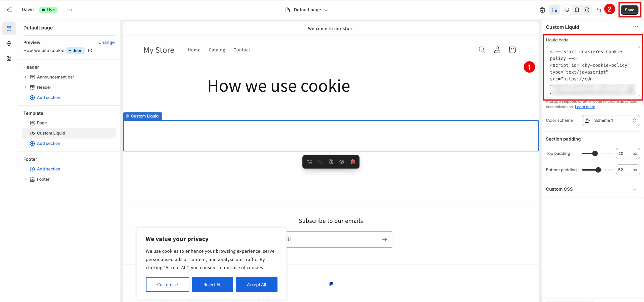Click the undo arrow icon
Image resolution: width=644 pixels, height=302 pixels.
599,10
